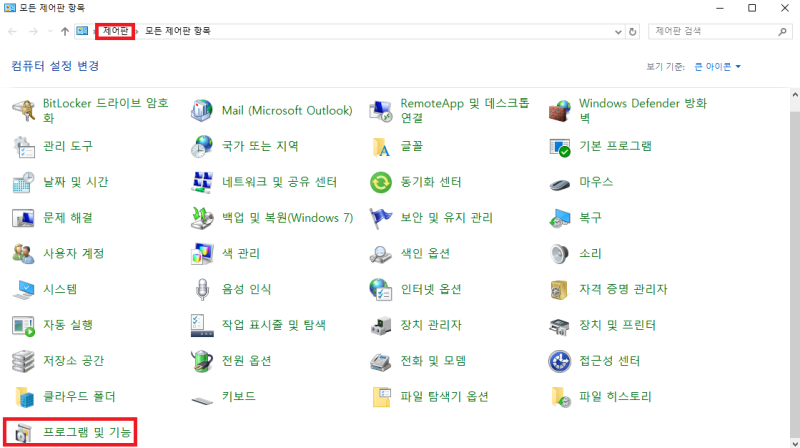The width and height of the screenshot is (800, 448).
Task: Open the Windows Defender 방화벽 icon
Action: (x=559, y=110)
